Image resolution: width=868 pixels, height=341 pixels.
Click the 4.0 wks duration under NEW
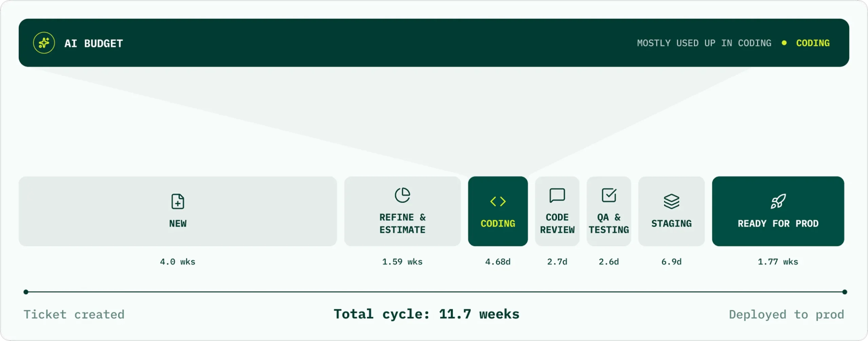coord(178,262)
